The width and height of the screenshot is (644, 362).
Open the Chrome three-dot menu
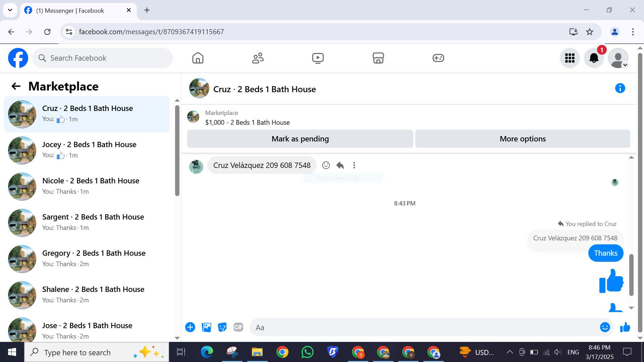click(x=633, y=32)
